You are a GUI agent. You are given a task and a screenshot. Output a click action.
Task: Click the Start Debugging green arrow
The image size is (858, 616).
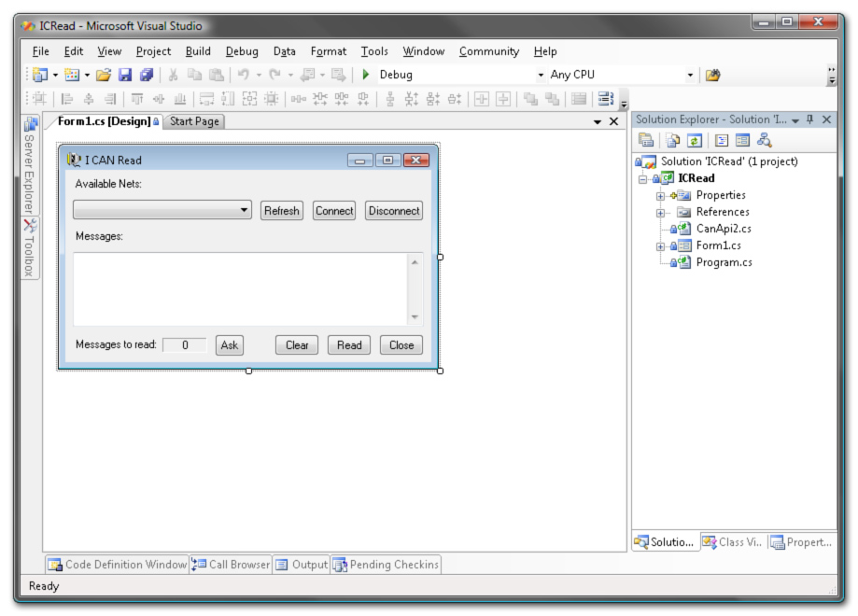(366, 75)
